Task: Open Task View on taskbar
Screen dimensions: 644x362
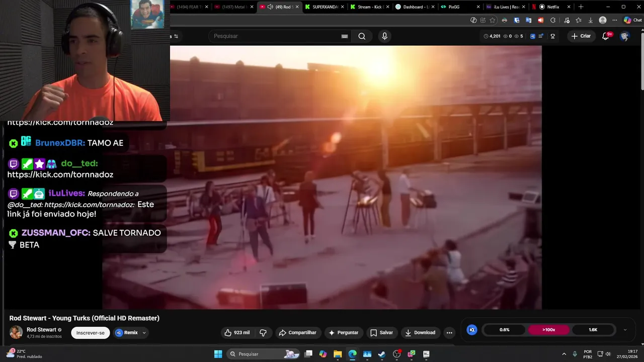Action: pyautogui.click(x=308, y=354)
